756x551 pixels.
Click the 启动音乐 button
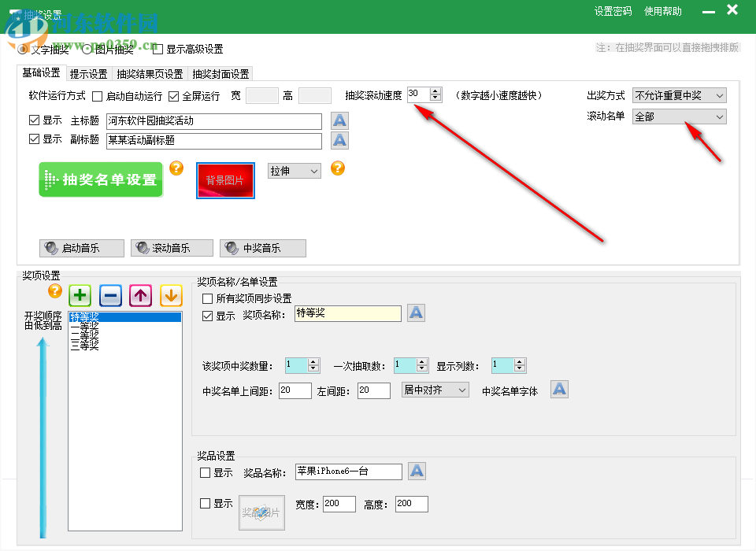click(81, 247)
